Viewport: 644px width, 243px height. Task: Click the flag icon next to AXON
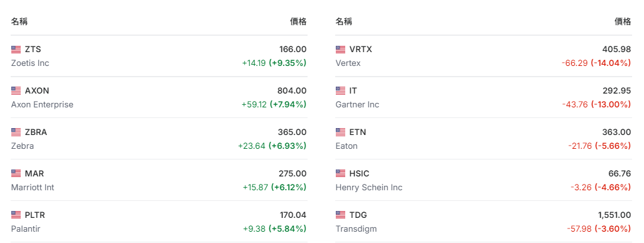(x=16, y=91)
